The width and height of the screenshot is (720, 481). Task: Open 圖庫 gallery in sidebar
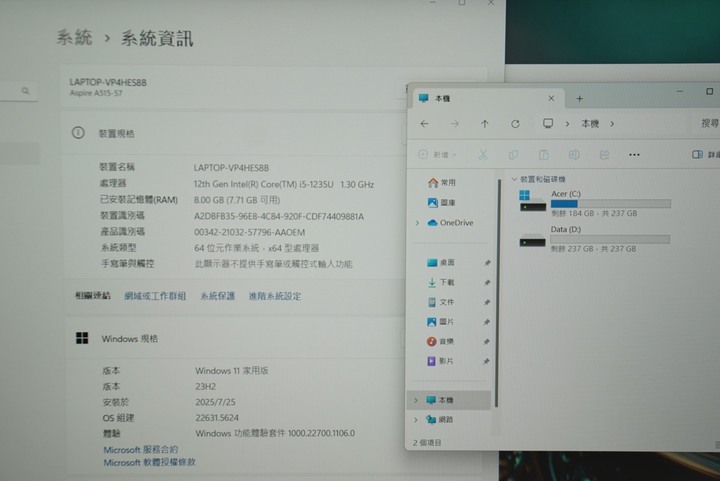442,202
